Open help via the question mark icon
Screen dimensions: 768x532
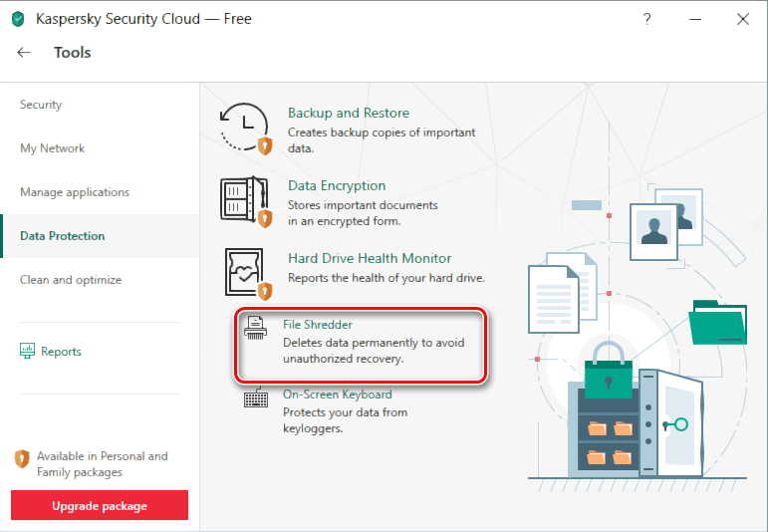point(646,19)
